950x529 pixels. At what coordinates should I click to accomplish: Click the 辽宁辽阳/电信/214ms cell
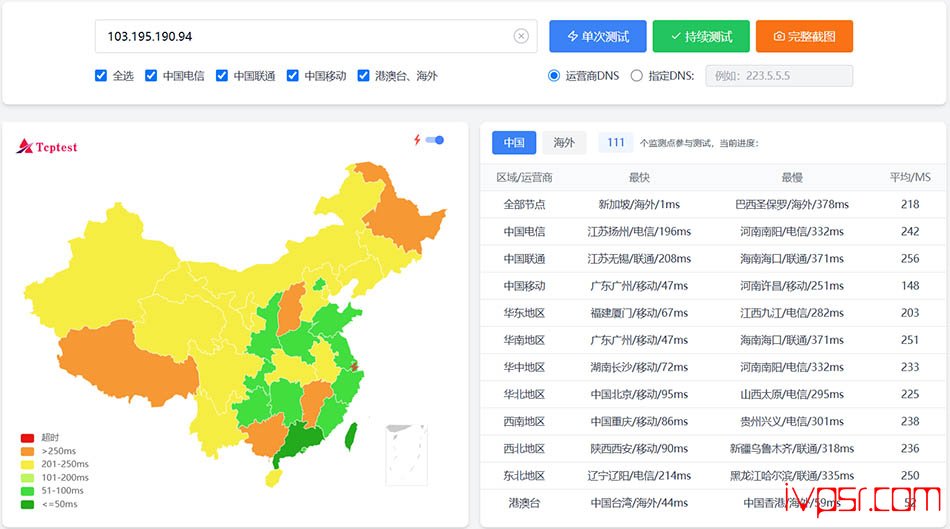pyautogui.click(x=639, y=476)
